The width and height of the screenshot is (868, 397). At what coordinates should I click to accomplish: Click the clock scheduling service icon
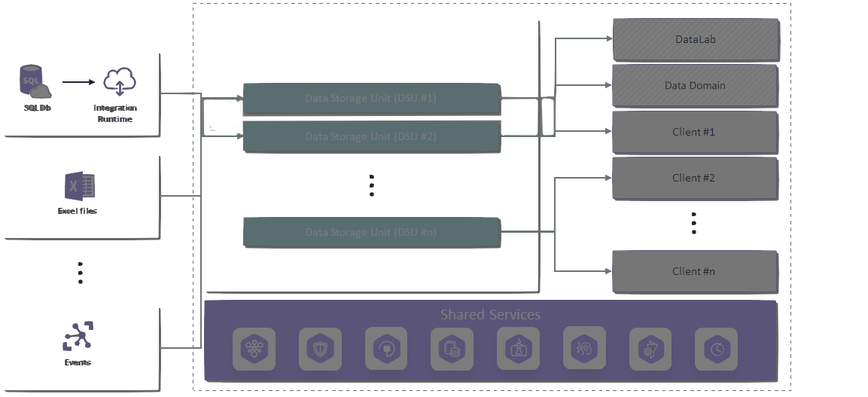pos(716,348)
